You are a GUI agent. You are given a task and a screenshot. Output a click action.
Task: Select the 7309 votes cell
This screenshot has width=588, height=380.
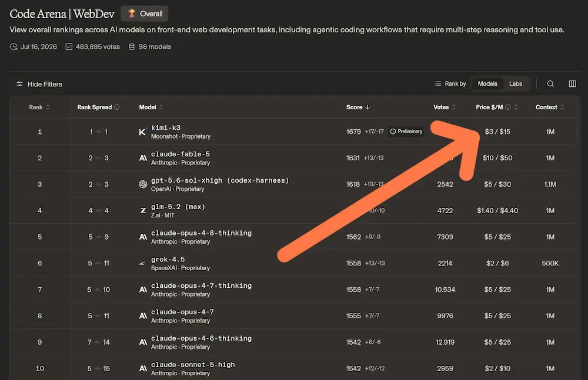445,237
